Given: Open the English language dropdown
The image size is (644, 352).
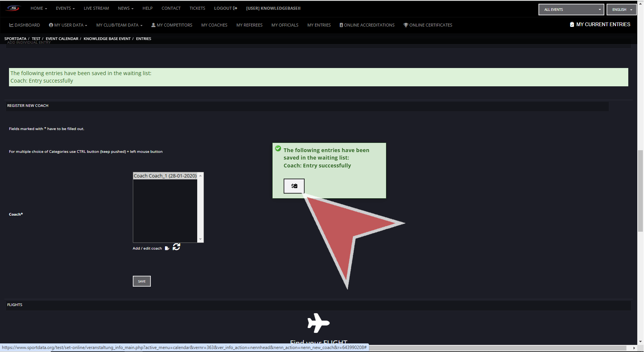Looking at the screenshot, I should click(x=621, y=10).
